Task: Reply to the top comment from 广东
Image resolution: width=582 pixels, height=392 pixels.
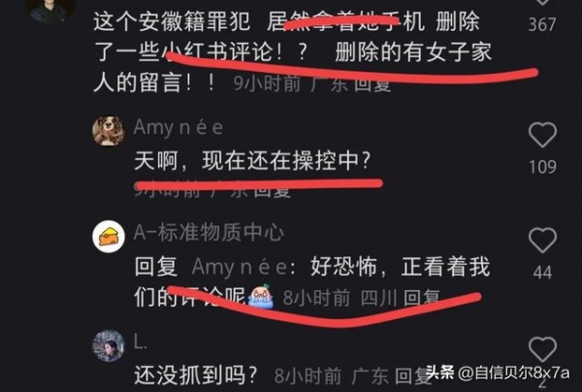Action: point(372,83)
